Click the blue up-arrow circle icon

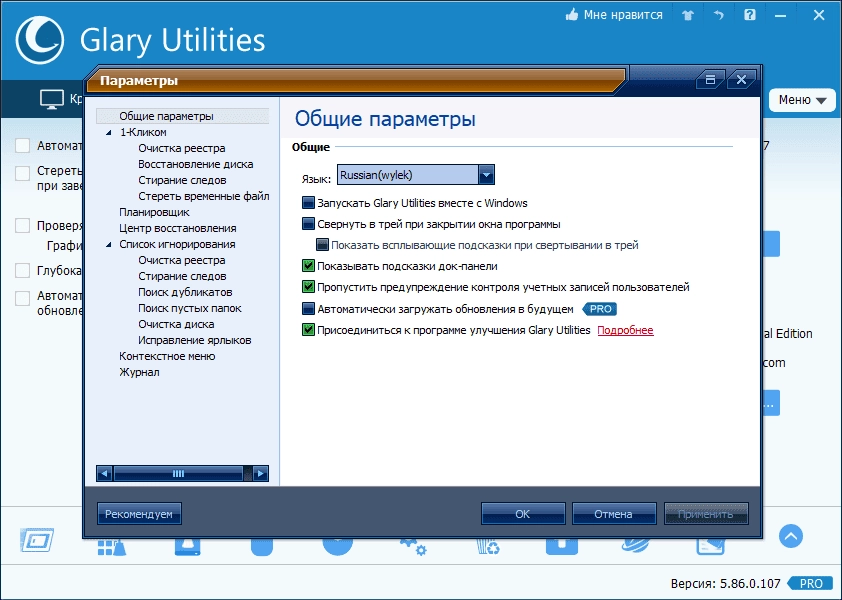[x=790, y=536]
